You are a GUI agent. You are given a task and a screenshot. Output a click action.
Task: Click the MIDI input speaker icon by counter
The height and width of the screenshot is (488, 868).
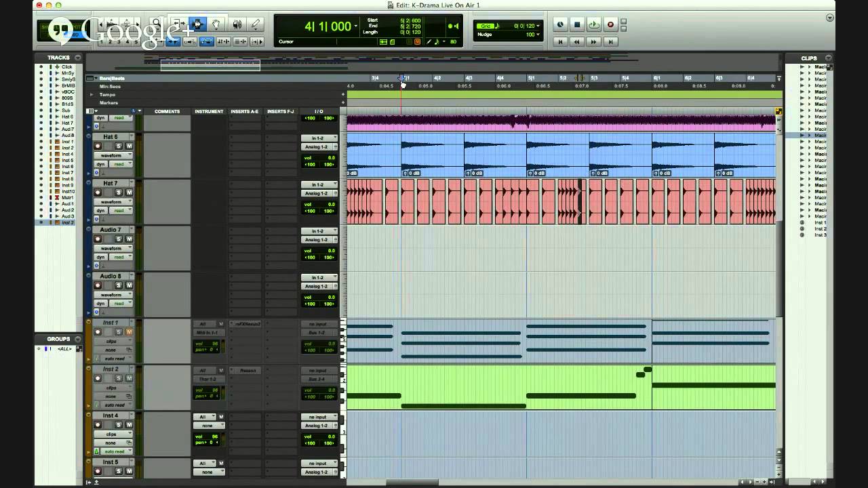(x=456, y=26)
